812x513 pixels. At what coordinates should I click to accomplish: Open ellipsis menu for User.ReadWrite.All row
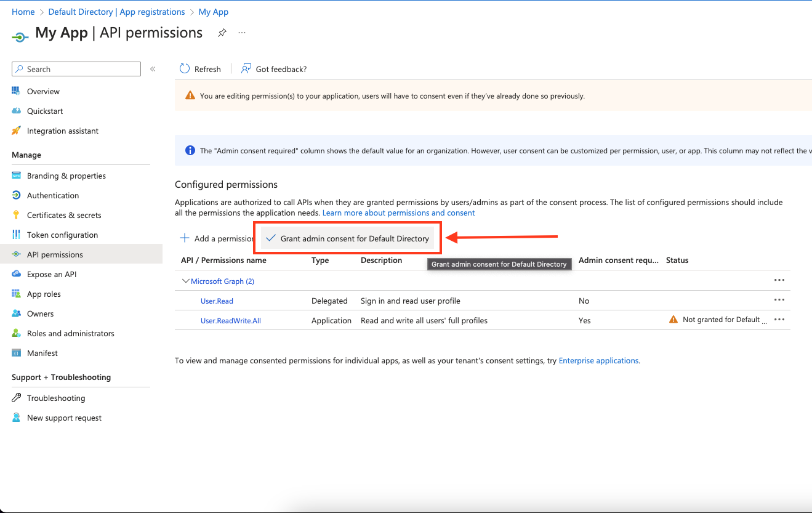pyautogui.click(x=779, y=320)
